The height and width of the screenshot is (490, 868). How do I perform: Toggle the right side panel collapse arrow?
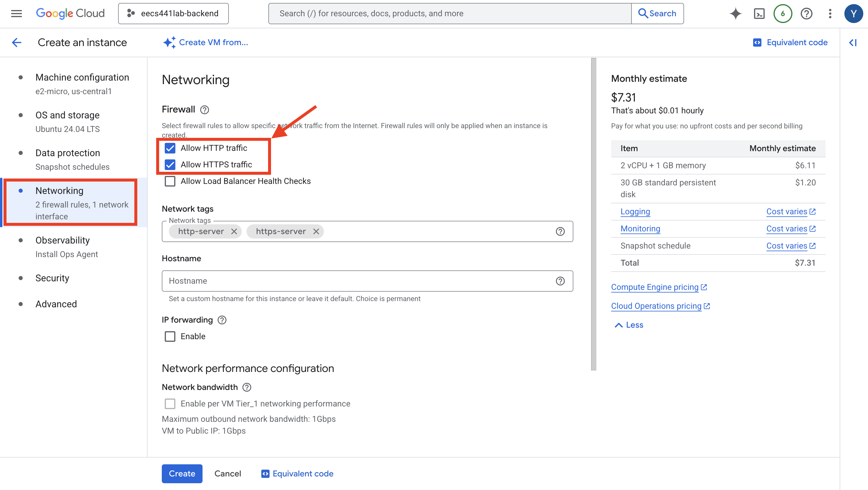853,43
